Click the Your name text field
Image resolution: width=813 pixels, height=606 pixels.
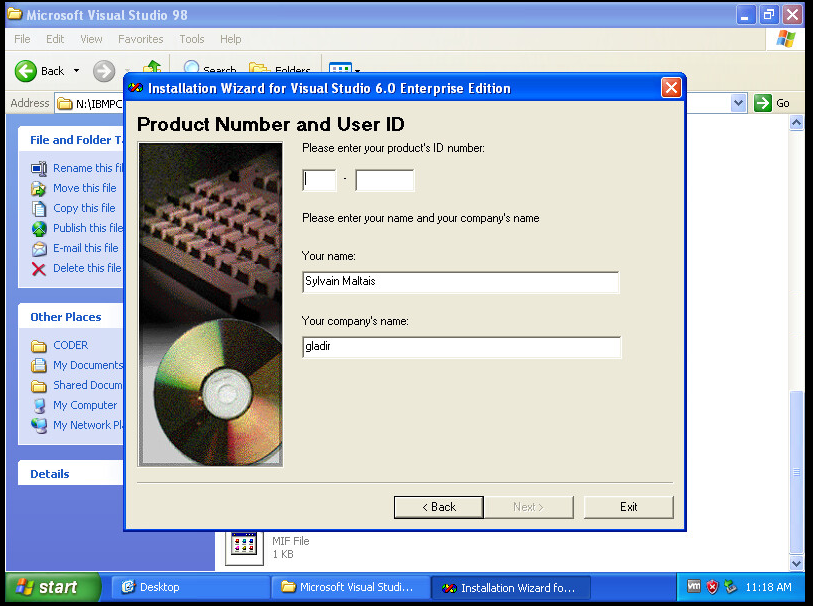tap(460, 281)
